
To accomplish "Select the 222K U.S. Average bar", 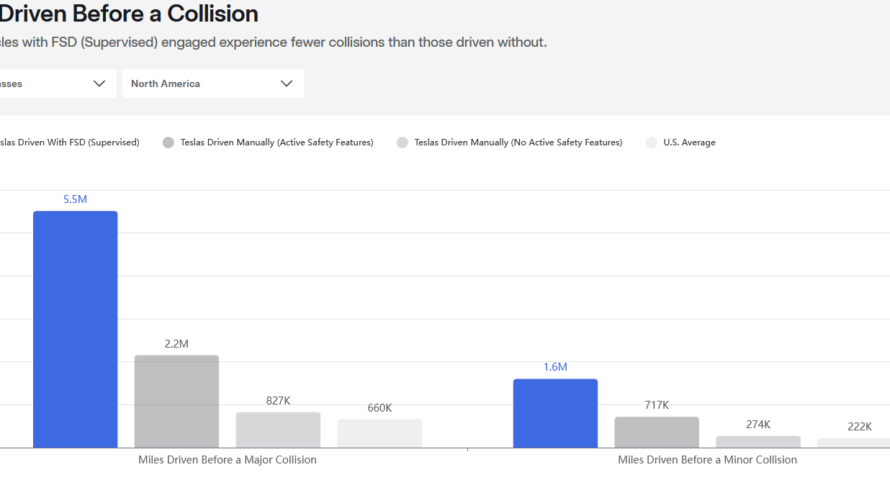I will (854, 443).
